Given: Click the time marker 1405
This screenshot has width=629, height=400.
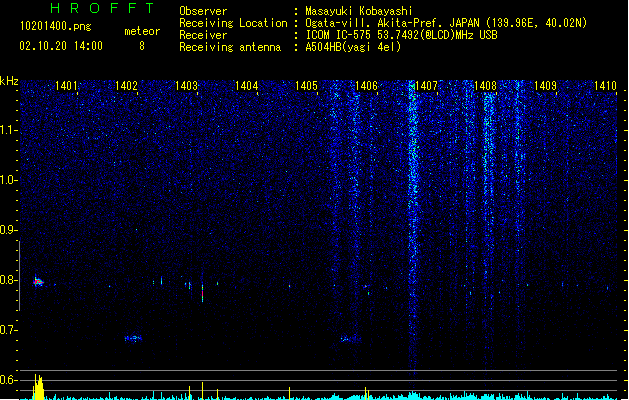Looking at the screenshot, I should tap(306, 86).
